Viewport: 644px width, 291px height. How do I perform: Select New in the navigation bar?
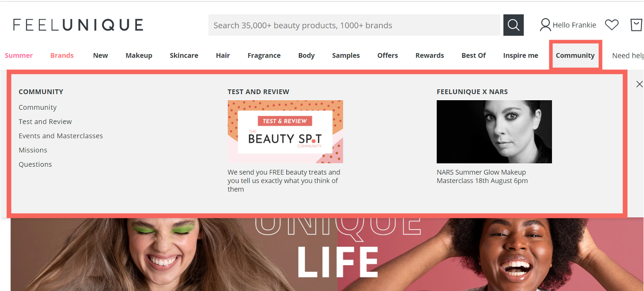coord(100,55)
